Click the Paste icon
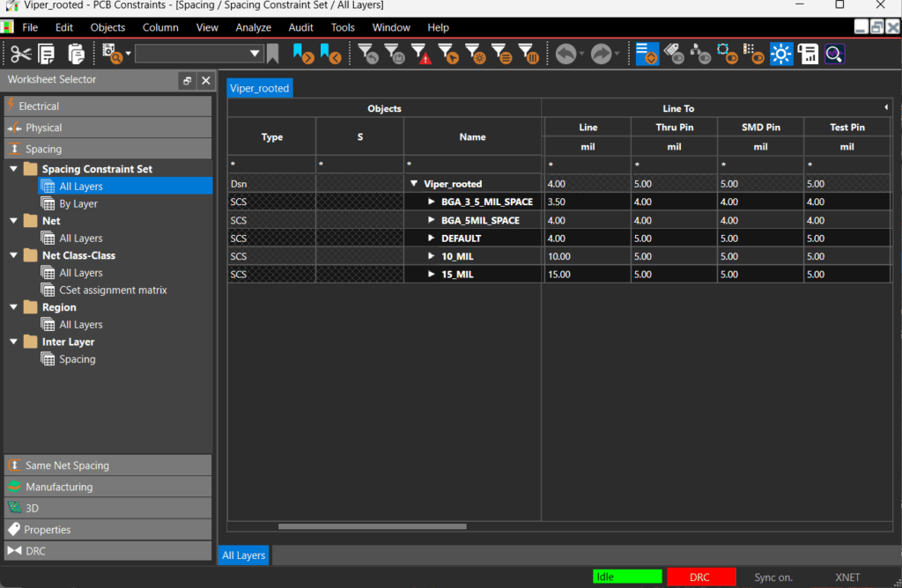902x588 pixels. 76,54
